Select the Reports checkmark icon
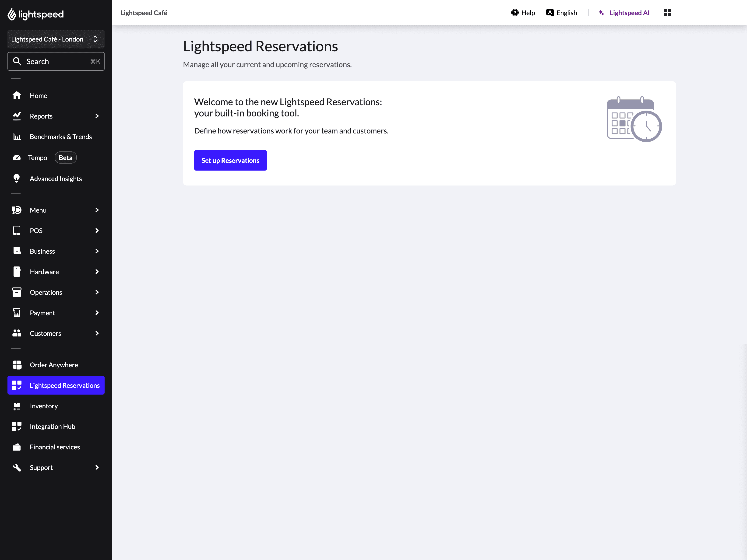This screenshot has width=747, height=560. tap(17, 116)
